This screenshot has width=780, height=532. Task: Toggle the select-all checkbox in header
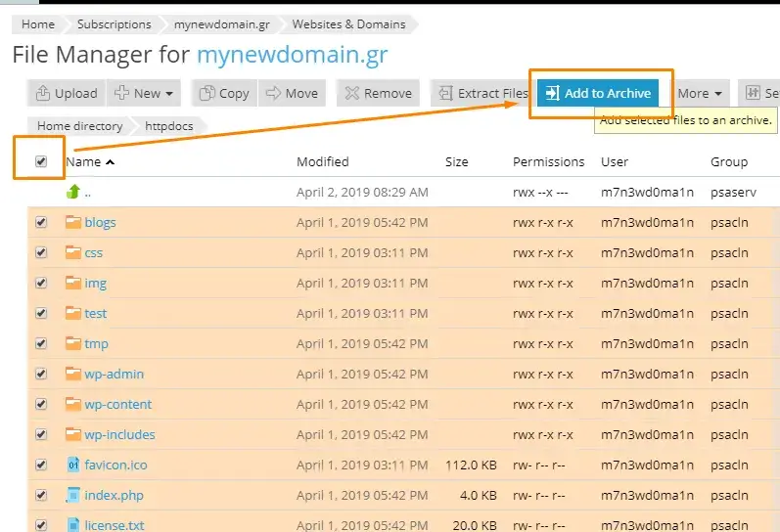click(x=41, y=161)
